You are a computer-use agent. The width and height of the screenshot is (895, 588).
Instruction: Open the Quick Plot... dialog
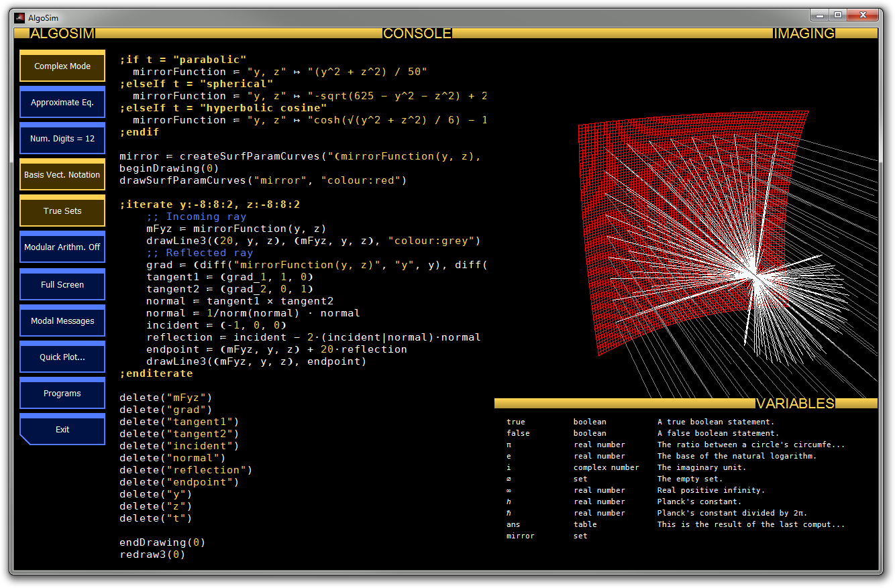62,357
